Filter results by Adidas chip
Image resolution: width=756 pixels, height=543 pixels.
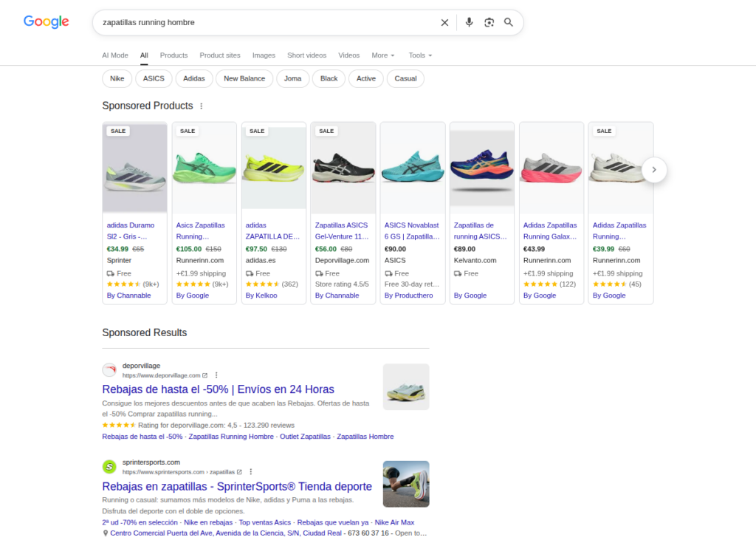click(194, 78)
